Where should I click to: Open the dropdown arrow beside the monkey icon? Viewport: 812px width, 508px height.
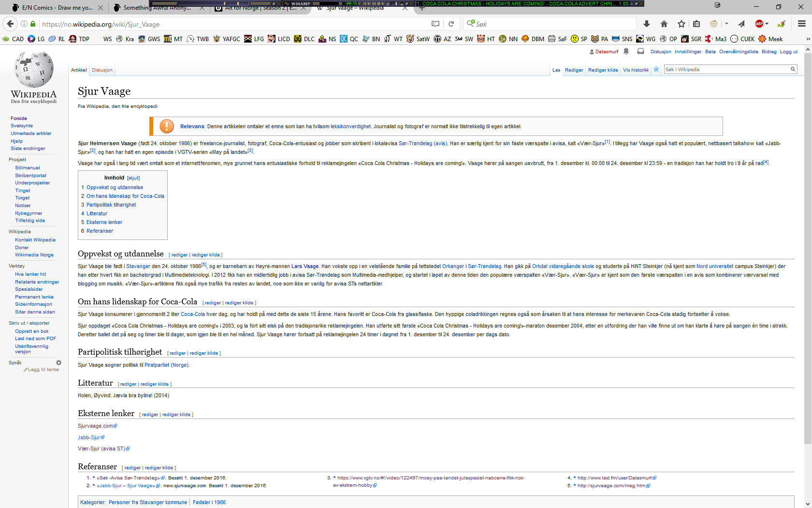pyautogui.click(x=726, y=24)
